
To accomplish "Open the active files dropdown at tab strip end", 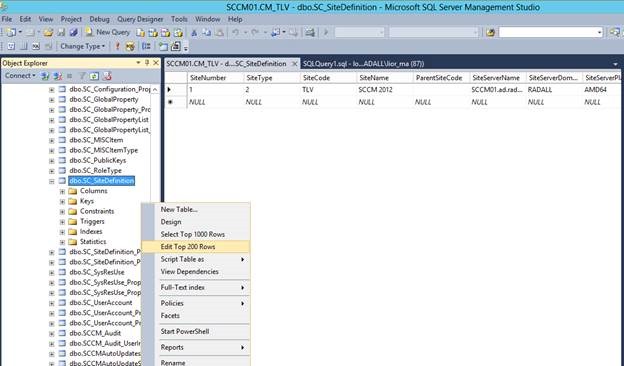I will [615, 64].
